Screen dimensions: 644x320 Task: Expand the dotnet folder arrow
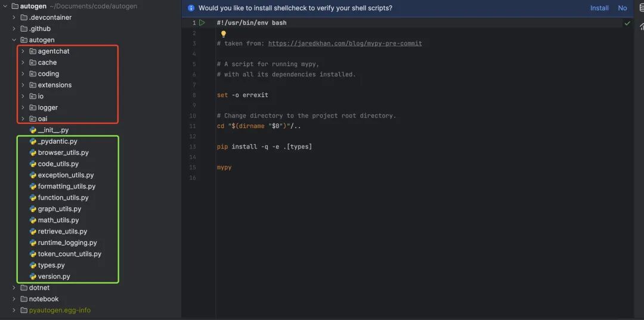pos(14,288)
